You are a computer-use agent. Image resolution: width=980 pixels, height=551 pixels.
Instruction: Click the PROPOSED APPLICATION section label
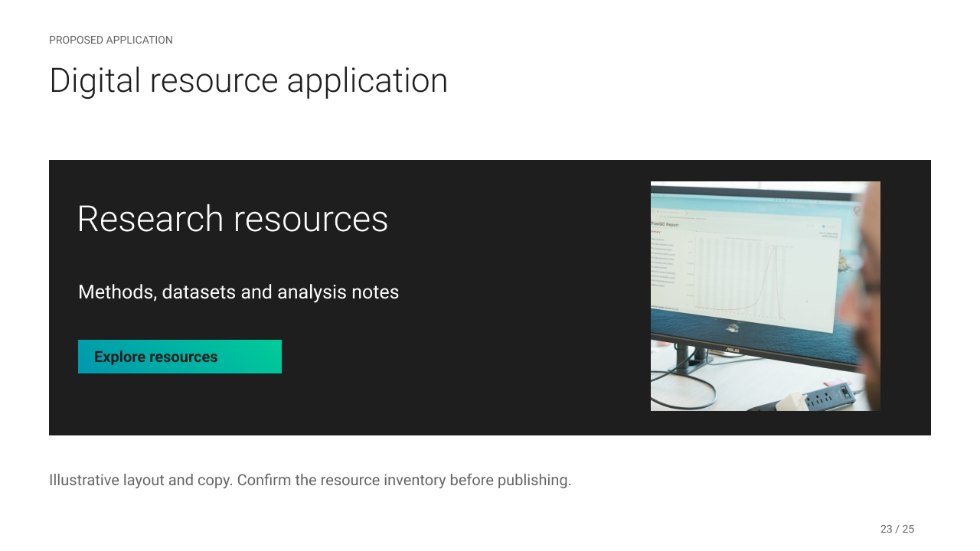pos(111,40)
